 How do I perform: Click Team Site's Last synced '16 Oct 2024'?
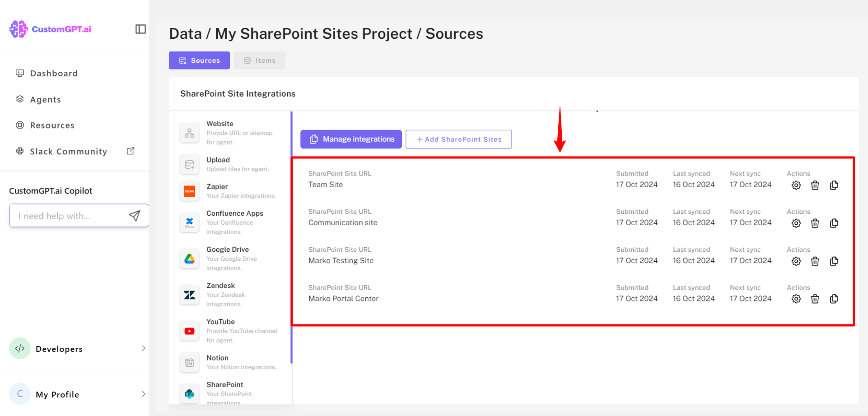[694, 185]
